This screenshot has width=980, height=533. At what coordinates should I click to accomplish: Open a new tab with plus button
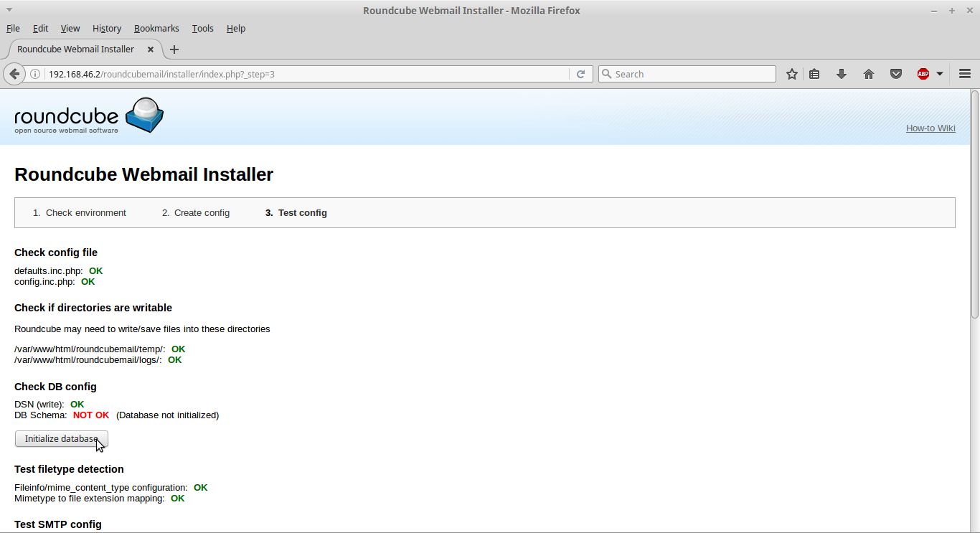(174, 49)
